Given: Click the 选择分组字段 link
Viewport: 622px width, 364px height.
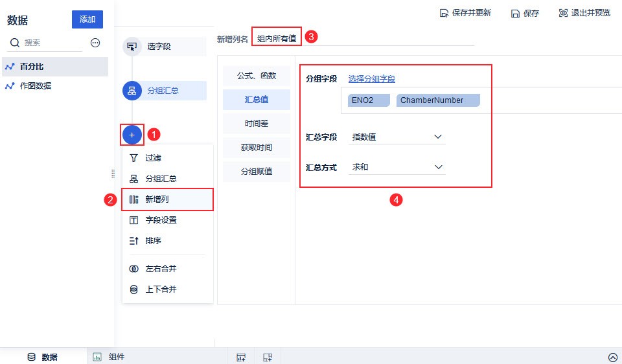Looking at the screenshot, I should [371, 79].
